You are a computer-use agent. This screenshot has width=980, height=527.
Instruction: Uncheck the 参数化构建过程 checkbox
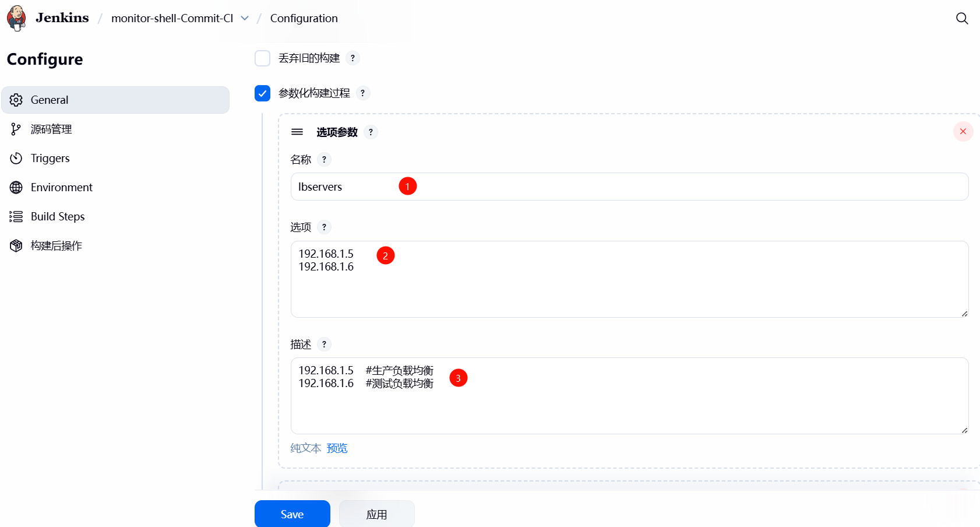263,93
